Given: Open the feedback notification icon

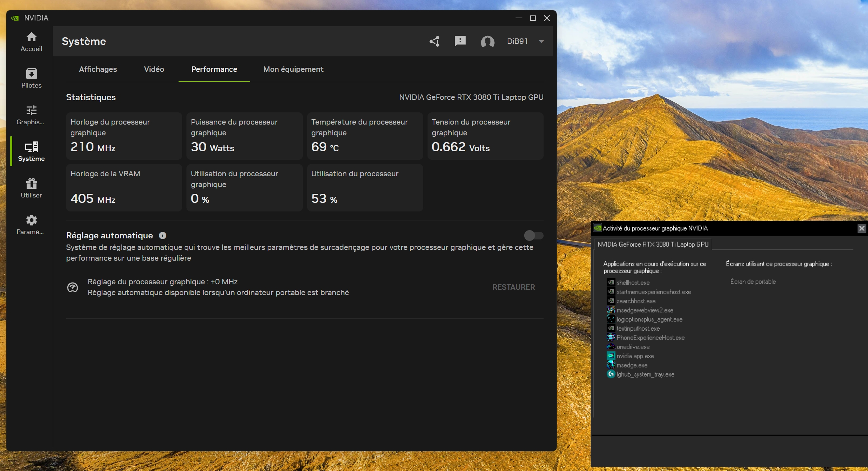Looking at the screenshot, I should point(460,41).
